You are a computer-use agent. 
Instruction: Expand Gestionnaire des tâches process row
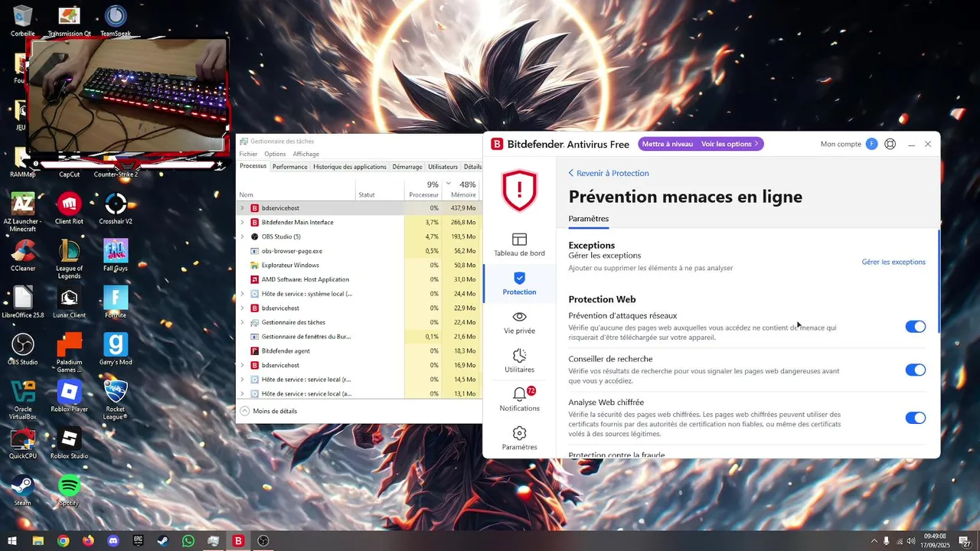click(243, 322)
